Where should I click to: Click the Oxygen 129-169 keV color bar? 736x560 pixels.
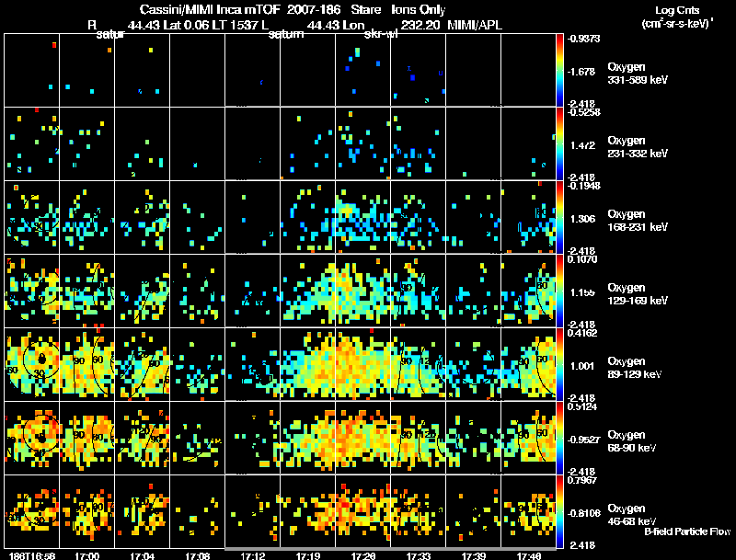click(x=559, y=291)
